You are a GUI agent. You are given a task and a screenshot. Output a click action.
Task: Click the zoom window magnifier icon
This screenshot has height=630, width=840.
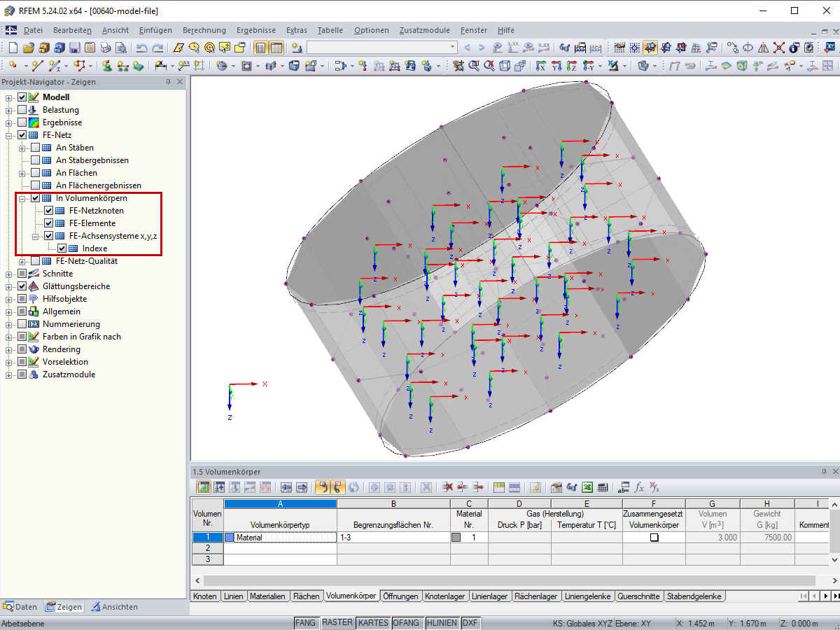tap(474, 65)
